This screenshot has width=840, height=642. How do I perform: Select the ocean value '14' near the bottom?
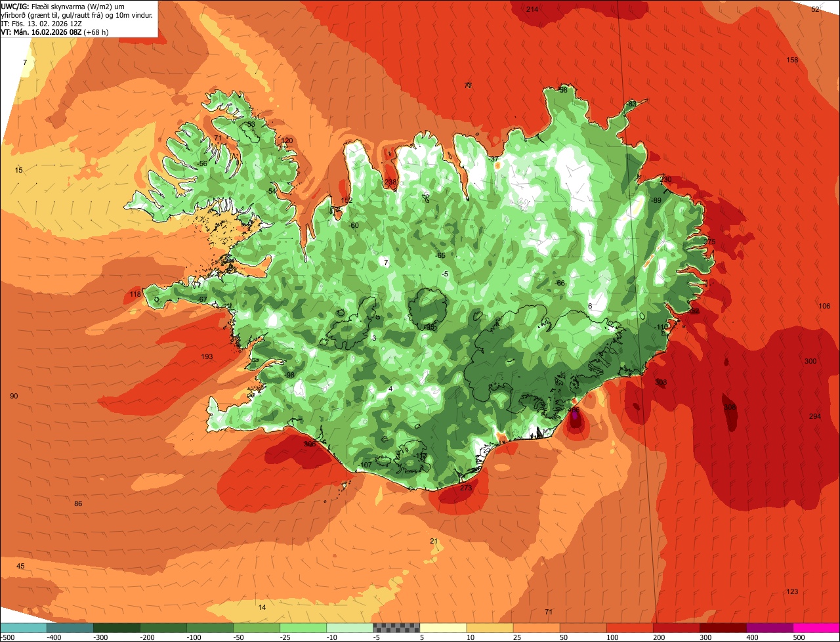262,608
